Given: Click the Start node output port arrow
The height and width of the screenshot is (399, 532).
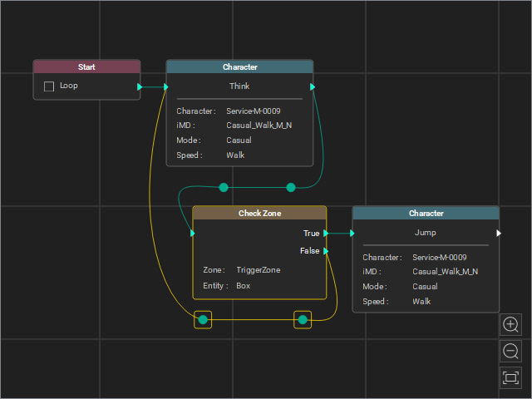Looking at the screenshot, I should [140, 86].
